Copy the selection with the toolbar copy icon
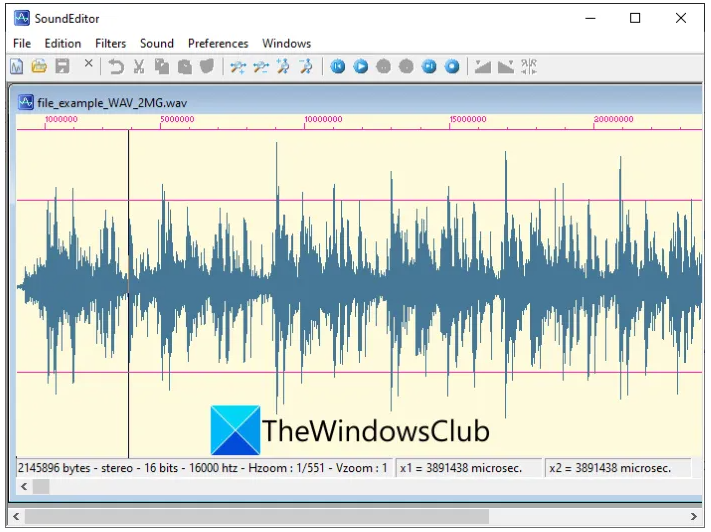 [162, 67]
